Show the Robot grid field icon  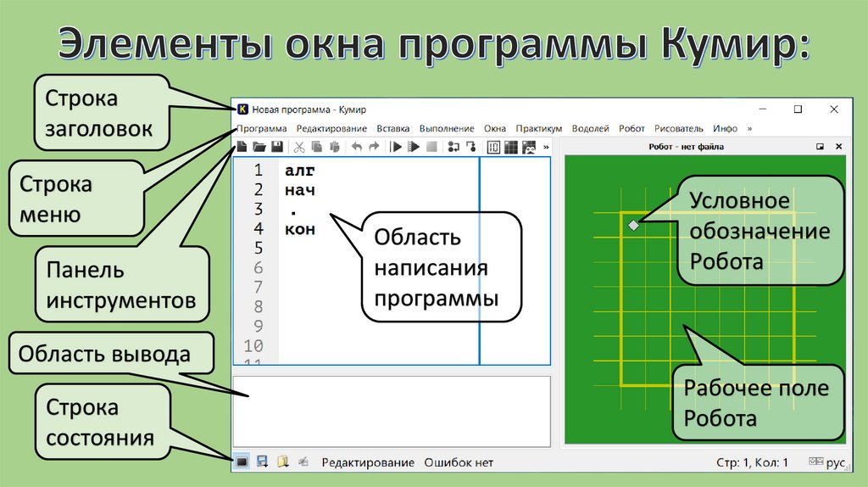[511, 147]
